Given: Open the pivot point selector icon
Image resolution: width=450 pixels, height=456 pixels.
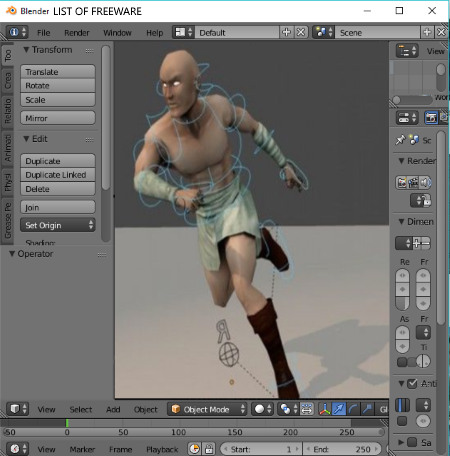Looking at the screenshot, I should pos(288,409).
